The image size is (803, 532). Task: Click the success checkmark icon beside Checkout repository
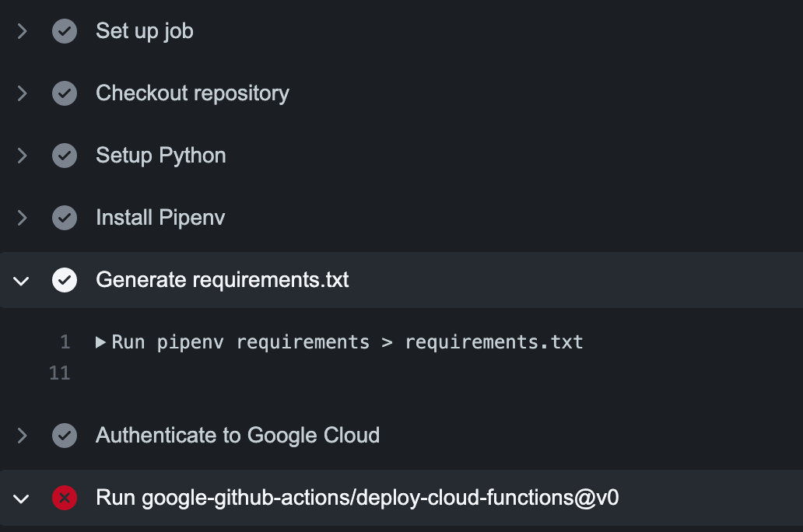point(65,93)
